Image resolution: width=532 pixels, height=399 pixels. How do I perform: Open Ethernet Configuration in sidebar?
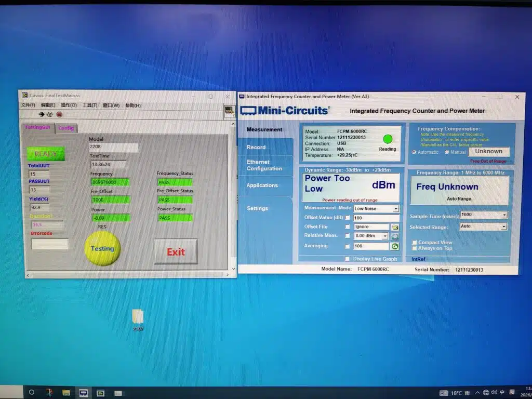click(x=264, y=165)
